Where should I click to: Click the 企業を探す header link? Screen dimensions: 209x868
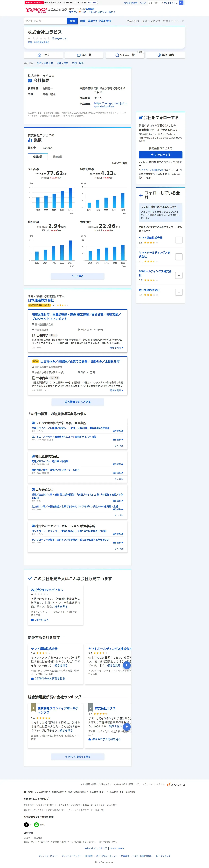[133, 21]
